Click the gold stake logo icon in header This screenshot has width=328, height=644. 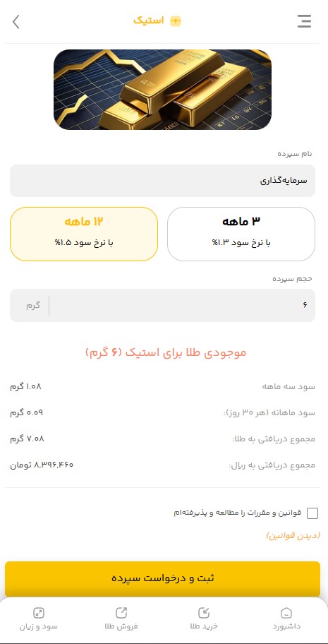[176, 21]
